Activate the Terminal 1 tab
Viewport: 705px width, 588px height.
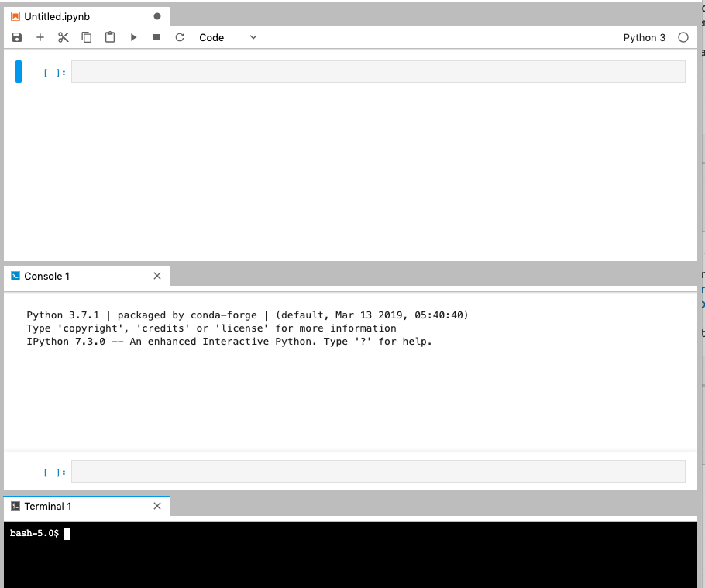[x=47, y=506]
